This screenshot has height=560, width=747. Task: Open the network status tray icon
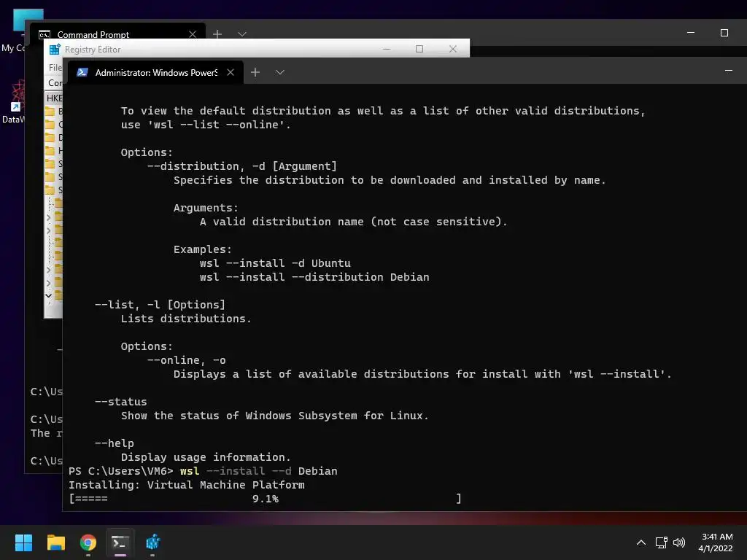click(661, 542)
